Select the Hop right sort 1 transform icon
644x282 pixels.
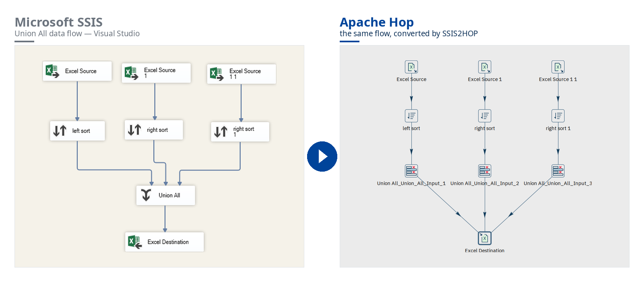558,116
